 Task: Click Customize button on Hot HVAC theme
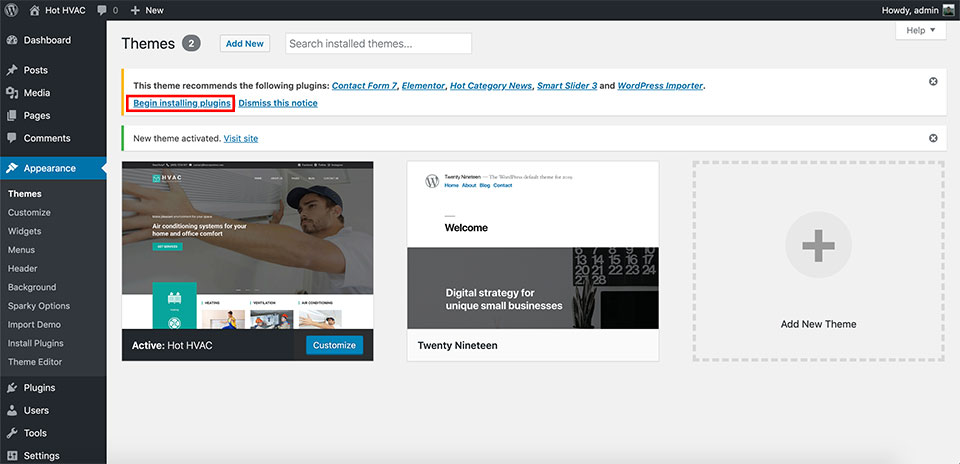334,345
